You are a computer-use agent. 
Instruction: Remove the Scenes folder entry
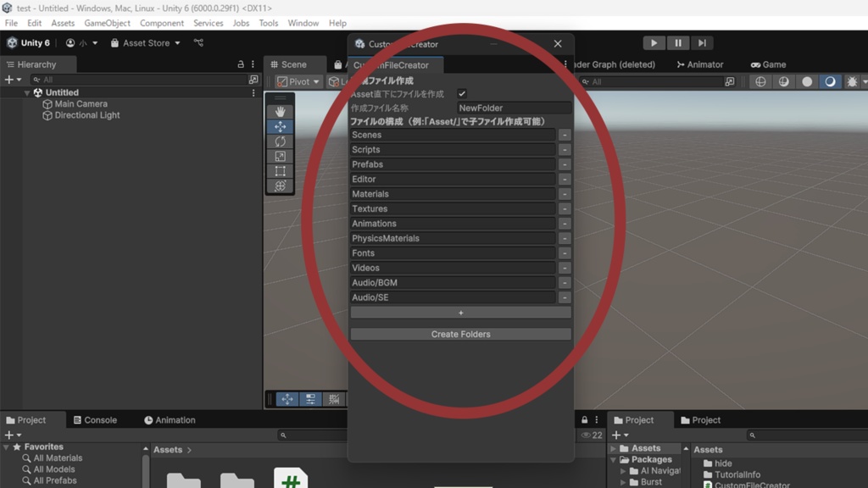click(x=564, y=135)
